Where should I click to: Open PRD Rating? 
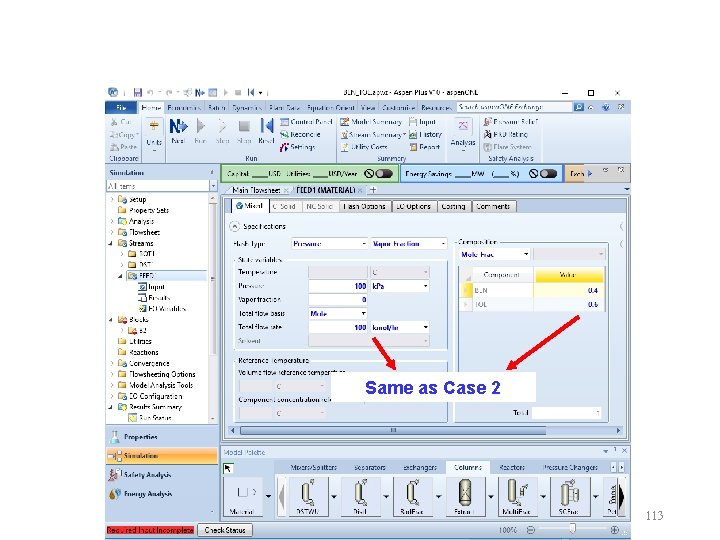(x=506, y=135)
